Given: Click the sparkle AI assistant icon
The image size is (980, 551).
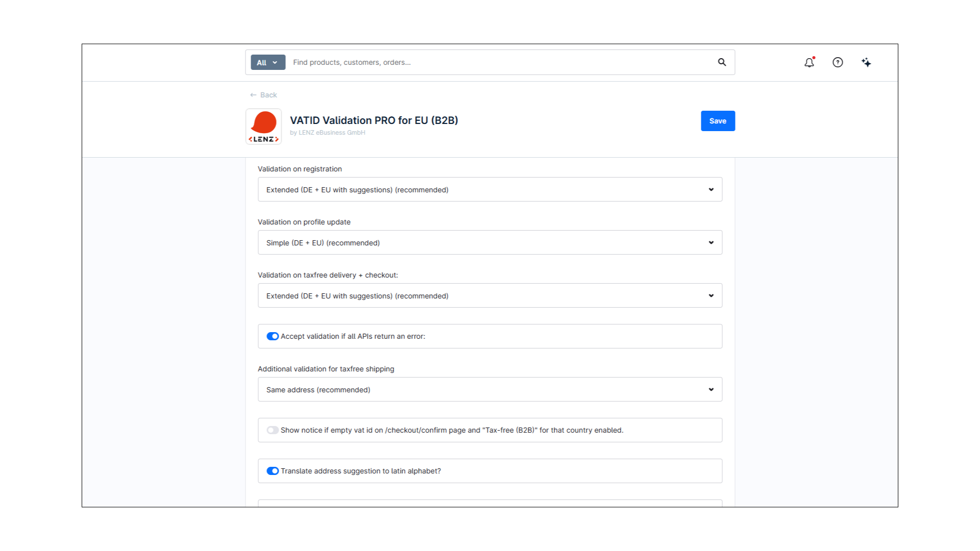Looking at the screenshot, I should pos(866,62).
